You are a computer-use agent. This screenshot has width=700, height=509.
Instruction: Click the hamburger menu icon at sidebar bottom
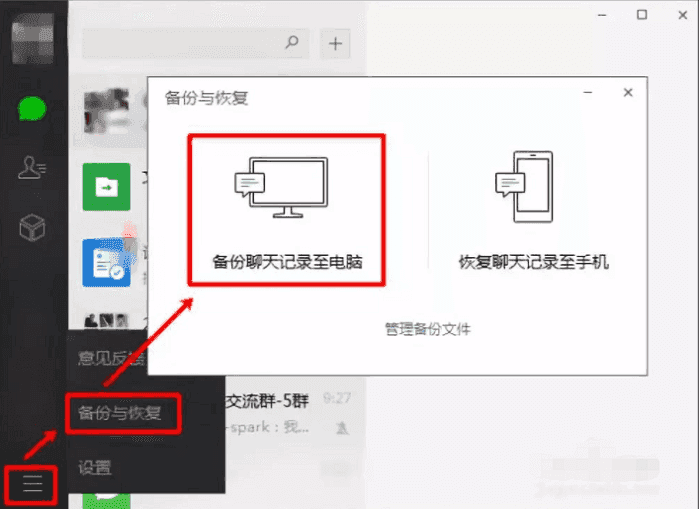pyautogui.click(x=32, y=484)
